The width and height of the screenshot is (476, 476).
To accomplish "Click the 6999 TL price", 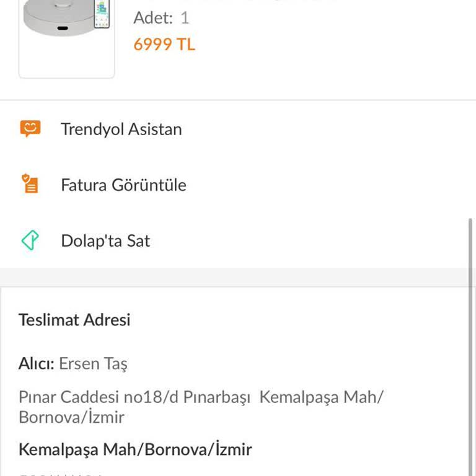I will (x=164, y=45).
